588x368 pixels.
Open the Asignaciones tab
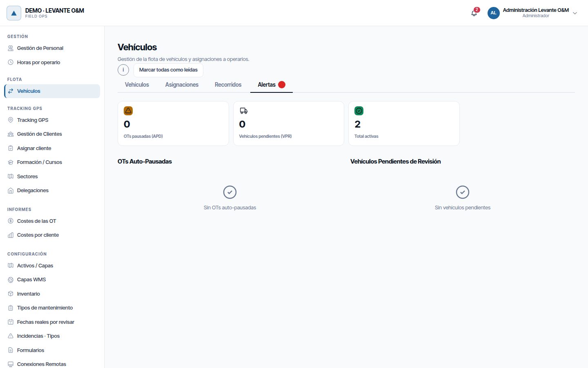pos(182,85)
